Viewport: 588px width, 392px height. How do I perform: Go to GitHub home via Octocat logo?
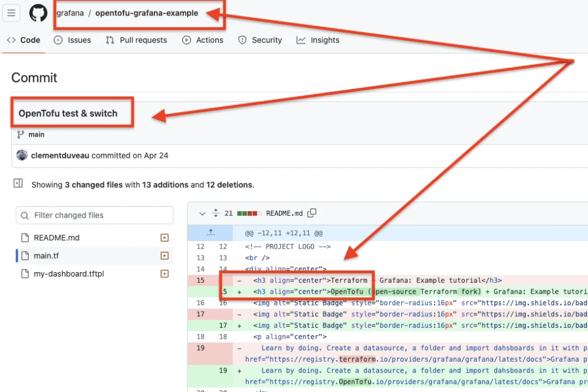[x=38, y=13]
